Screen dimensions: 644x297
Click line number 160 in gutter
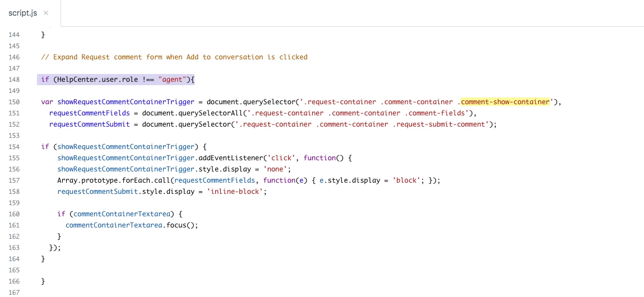14,214
